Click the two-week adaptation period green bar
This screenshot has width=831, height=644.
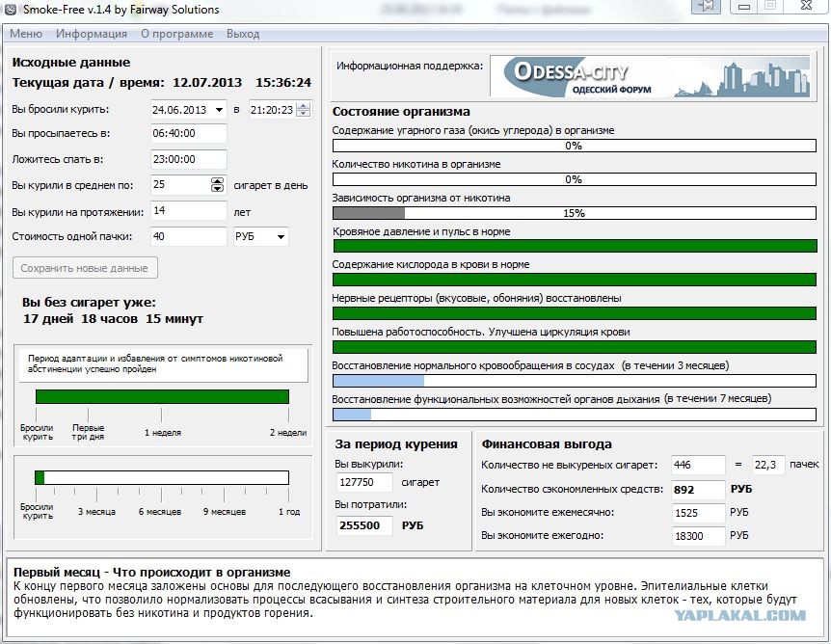click(x=162, y=397)
